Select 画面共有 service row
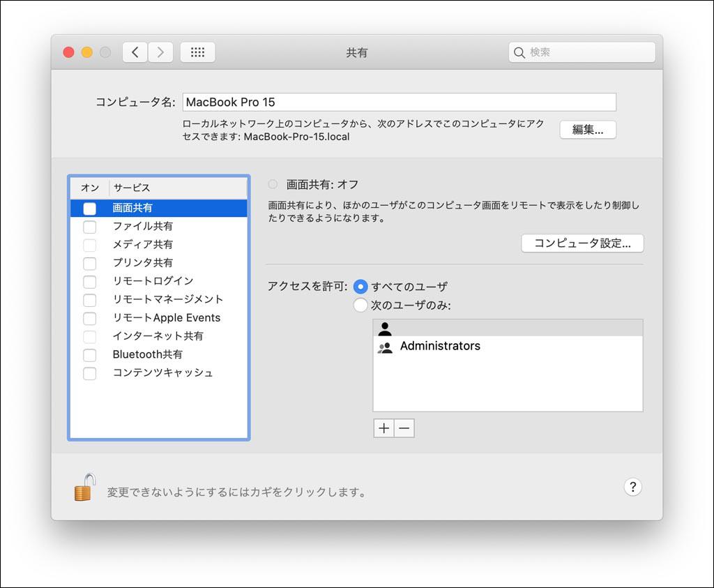This screenshot has height=588, width=714. pyautogui.click(x=158, y=208)
